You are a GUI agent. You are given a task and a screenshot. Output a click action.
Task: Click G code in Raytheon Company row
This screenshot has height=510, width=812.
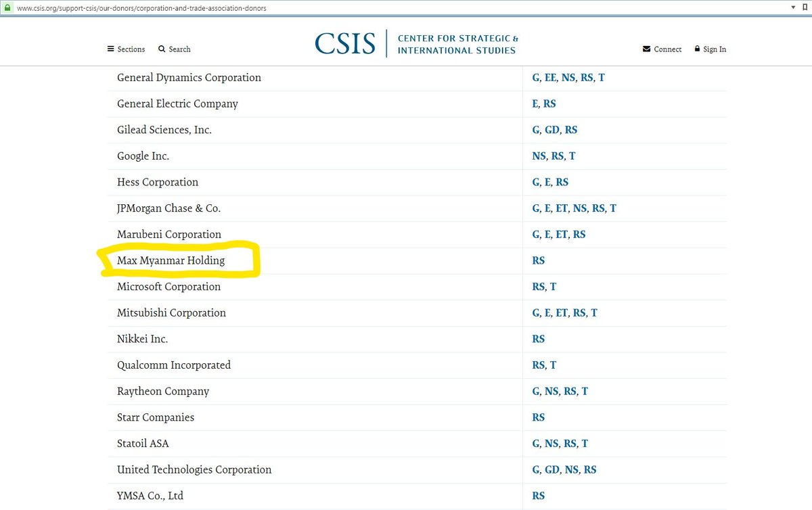(536, 392)
